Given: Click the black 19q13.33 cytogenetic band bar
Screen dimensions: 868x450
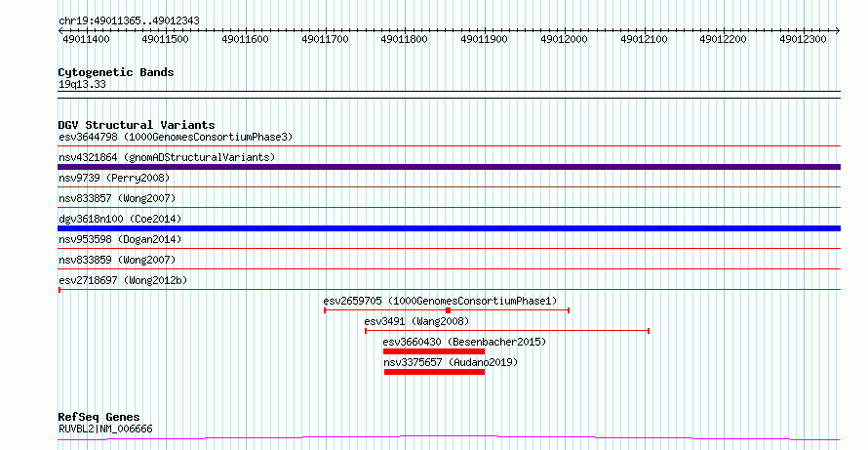Looking at the screenshot, I should (x=449, y=95).
